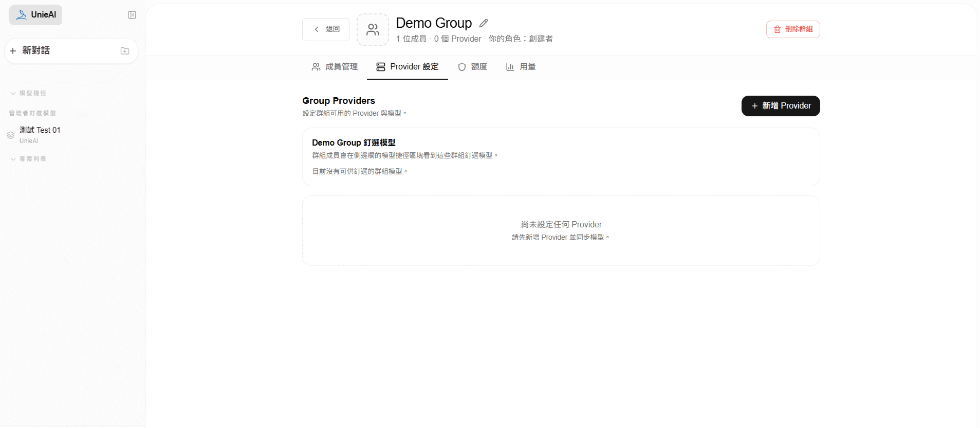Screen dimensions: 980x428
Task: Collapse the 模型捷徑 section
Action: [x=28, y=93]
